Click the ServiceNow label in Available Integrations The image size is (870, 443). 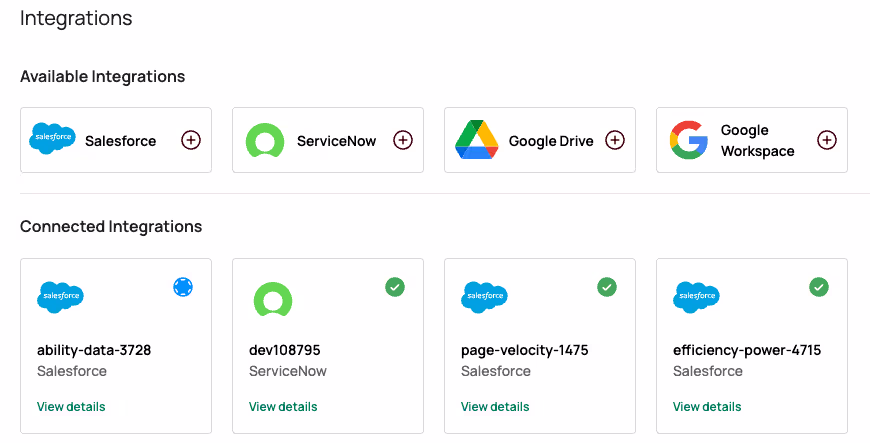point(336,141)
